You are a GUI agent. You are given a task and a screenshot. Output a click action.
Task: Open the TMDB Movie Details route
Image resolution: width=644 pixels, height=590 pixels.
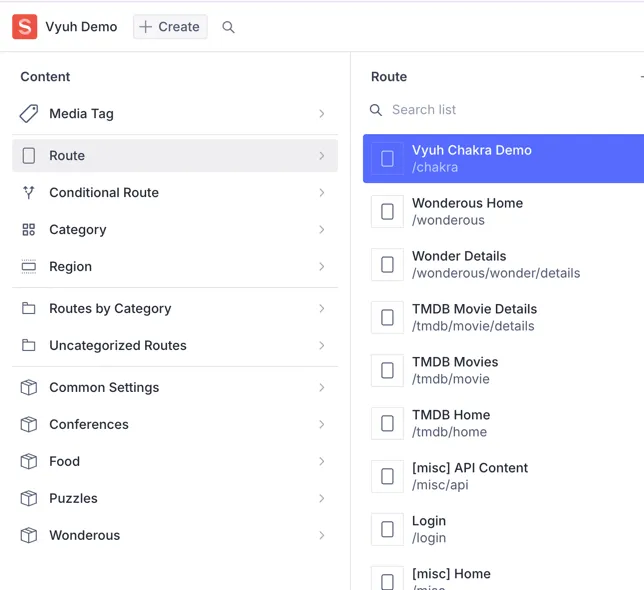coord(474,317)
